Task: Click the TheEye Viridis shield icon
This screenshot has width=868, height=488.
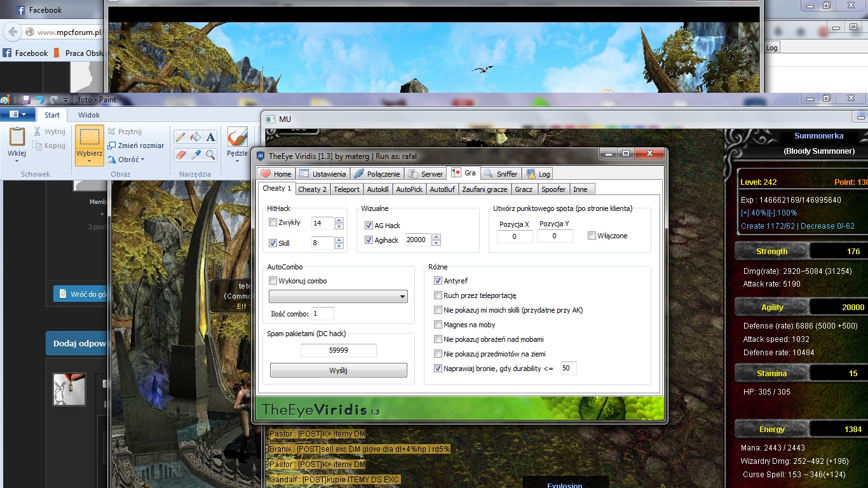Action: tap(261, 156)
